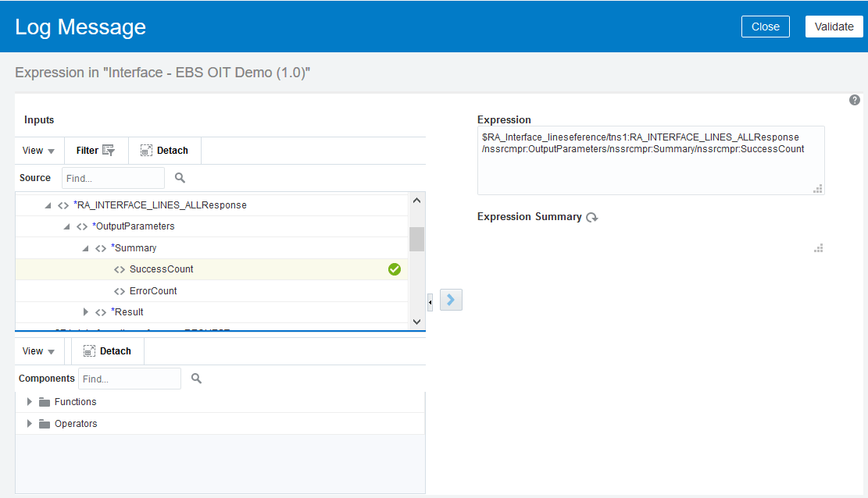Collapse the RA_INTERFACE_LINES_ALLResponse node
This screenshot has height=498, width=868.
coord(48,205)
